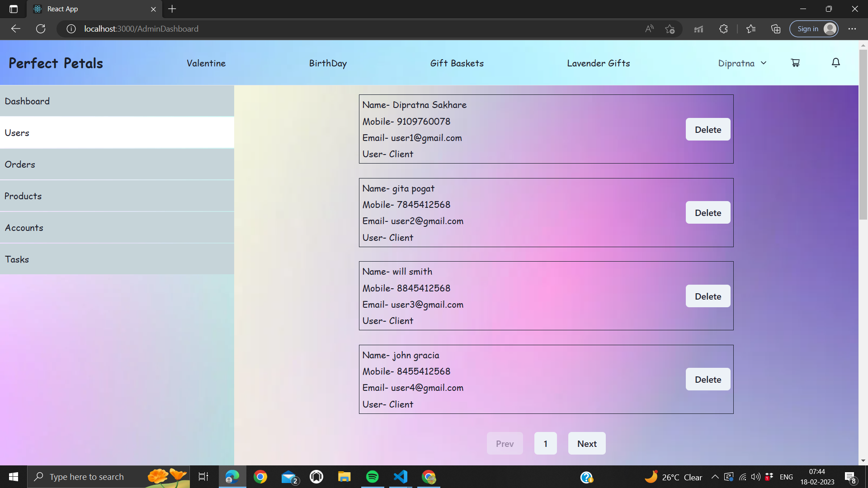Viewport: 868px width, 488px height.
Task: Open Favorites star list icon
Action: click(x=751, y=29)
